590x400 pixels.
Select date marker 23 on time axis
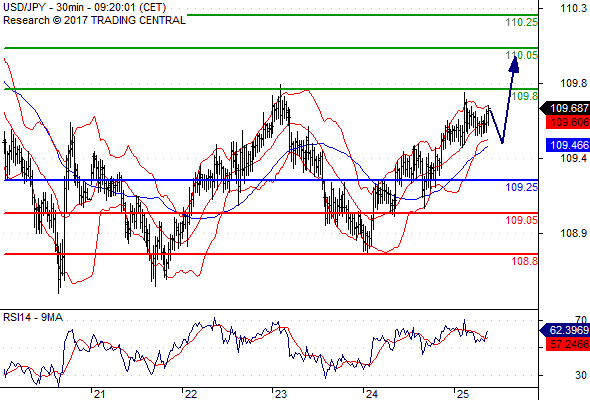tap(281, 394)
